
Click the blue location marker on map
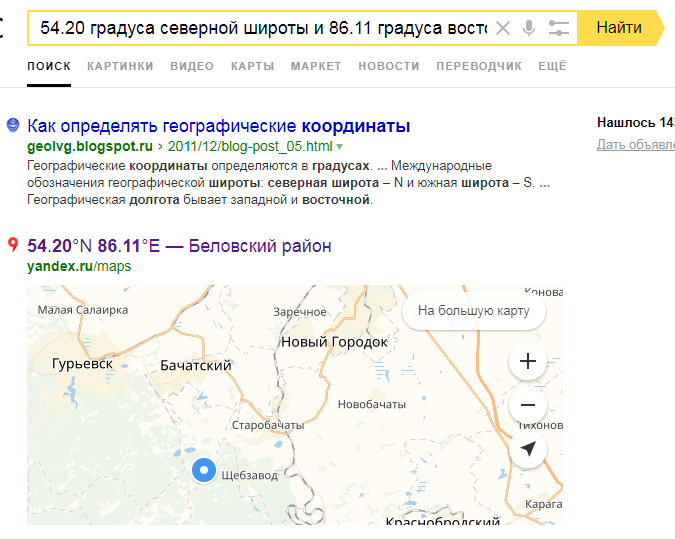pos(204,470)
